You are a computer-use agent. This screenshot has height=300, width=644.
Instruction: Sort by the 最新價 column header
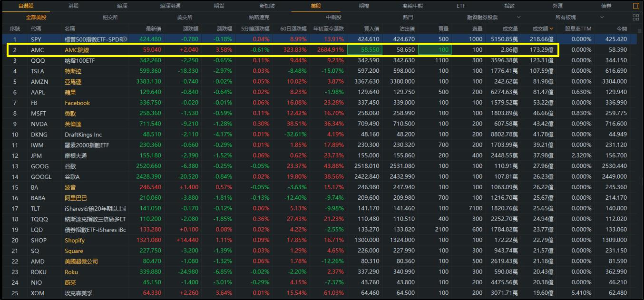click(x=153, y=29)
